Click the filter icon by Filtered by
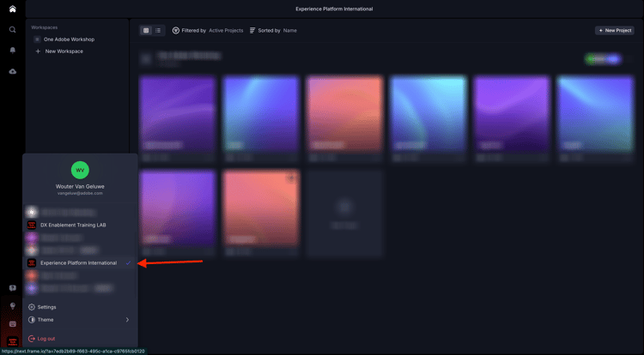The width and height of the screenshot is (644, 355). tap(176, 30)
